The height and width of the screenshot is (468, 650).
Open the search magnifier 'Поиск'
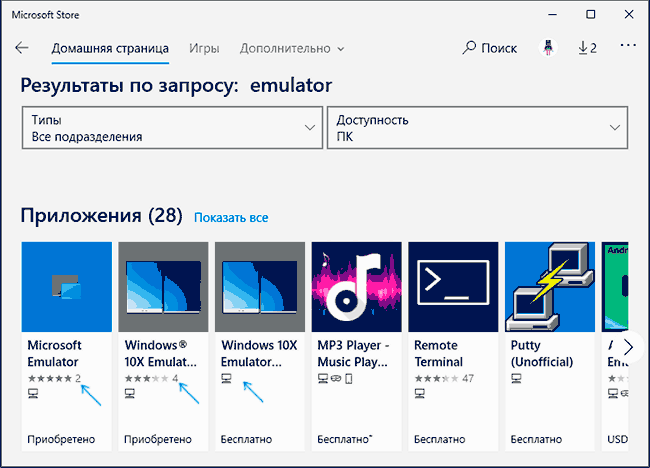(x=489, y=48)
